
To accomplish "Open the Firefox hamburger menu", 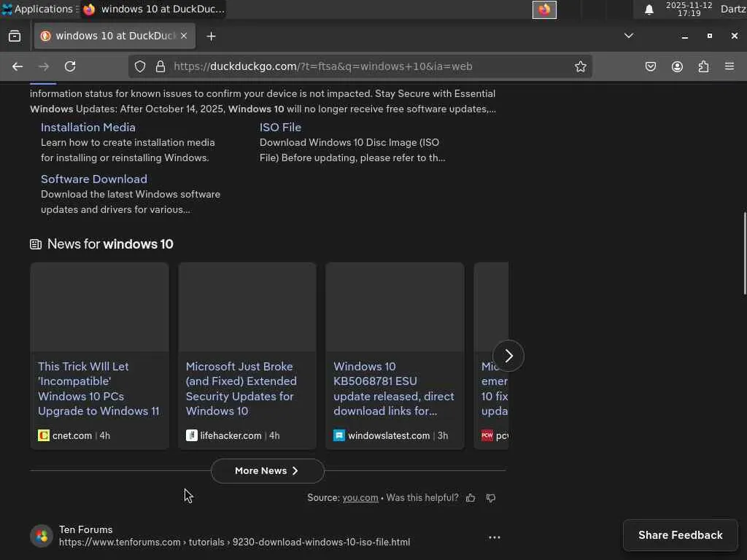I will [x=729, y=66].
